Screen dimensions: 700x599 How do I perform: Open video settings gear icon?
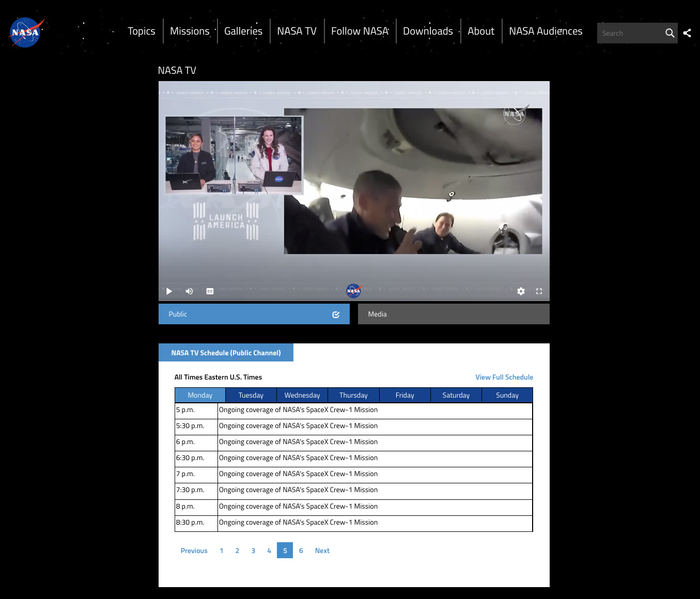(521, 291)
